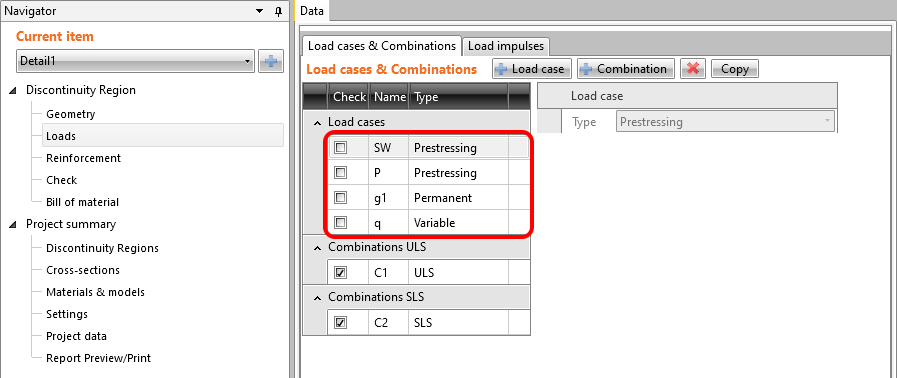Image resolution: width=897 pixels, height=378 pixels.
Task: Click the Check column header
Action: click(349, 97)
